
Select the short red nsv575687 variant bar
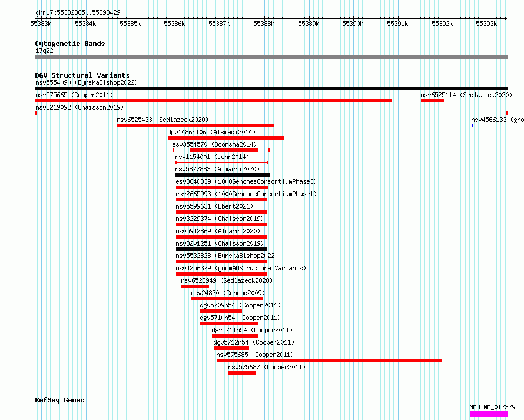pos(243,373)
